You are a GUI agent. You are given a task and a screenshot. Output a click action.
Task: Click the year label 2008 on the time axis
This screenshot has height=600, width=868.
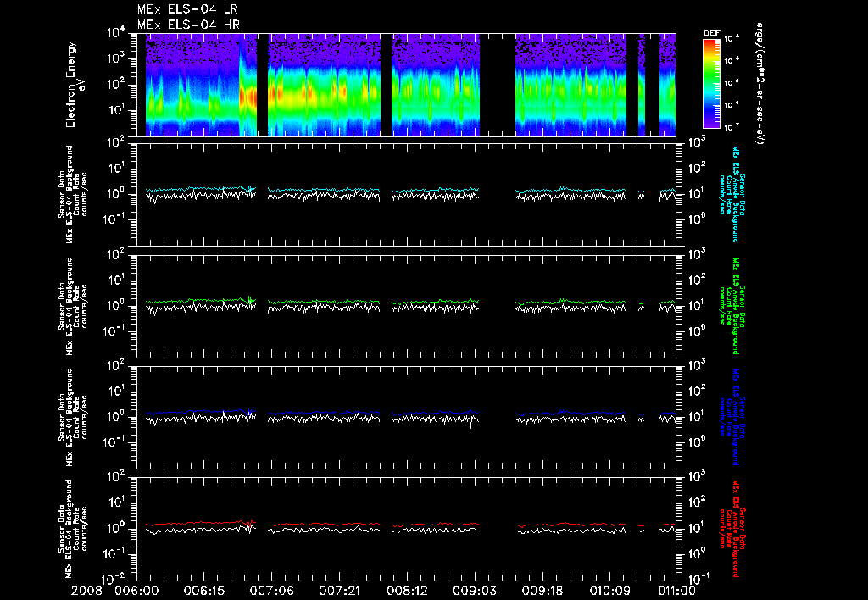(87, 591)
